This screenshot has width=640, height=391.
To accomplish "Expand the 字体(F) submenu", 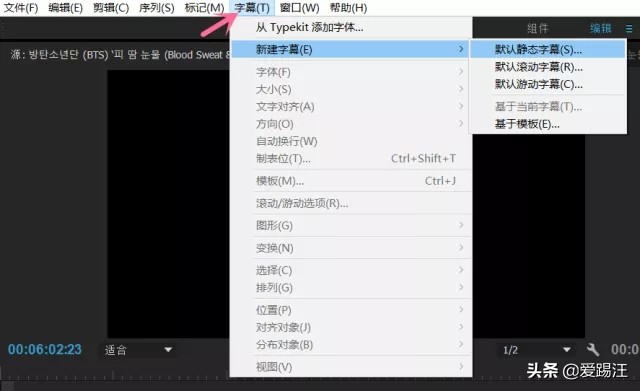I will pos(351,72).
